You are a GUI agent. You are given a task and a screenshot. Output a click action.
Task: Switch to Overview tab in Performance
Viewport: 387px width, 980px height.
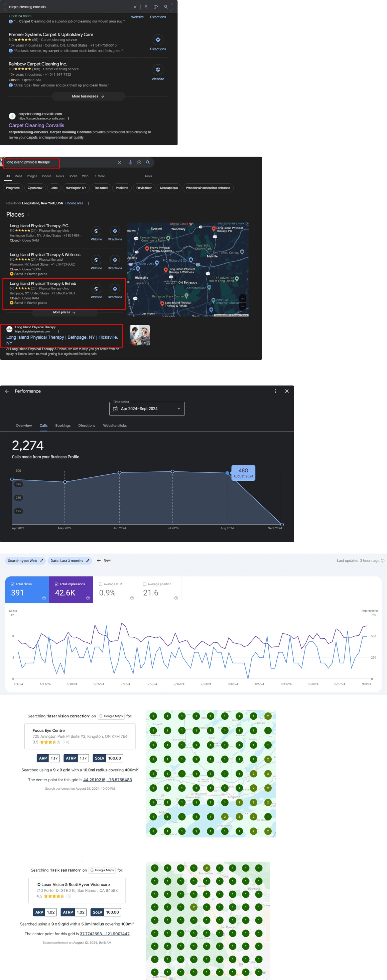click(x=24, y=426)
